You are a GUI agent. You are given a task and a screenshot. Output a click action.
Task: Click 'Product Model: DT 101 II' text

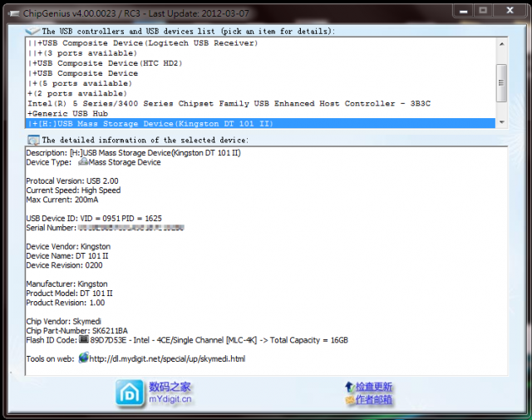coord(69,294)
